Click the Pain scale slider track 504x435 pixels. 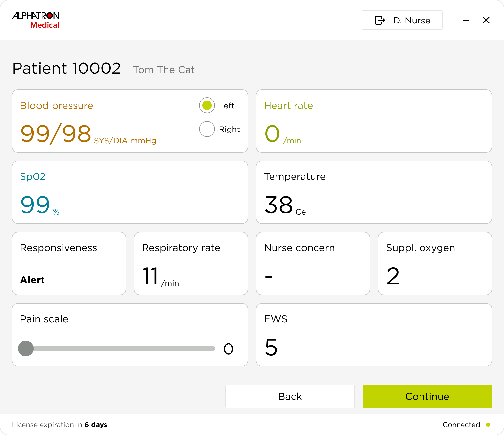pos(124,348)
